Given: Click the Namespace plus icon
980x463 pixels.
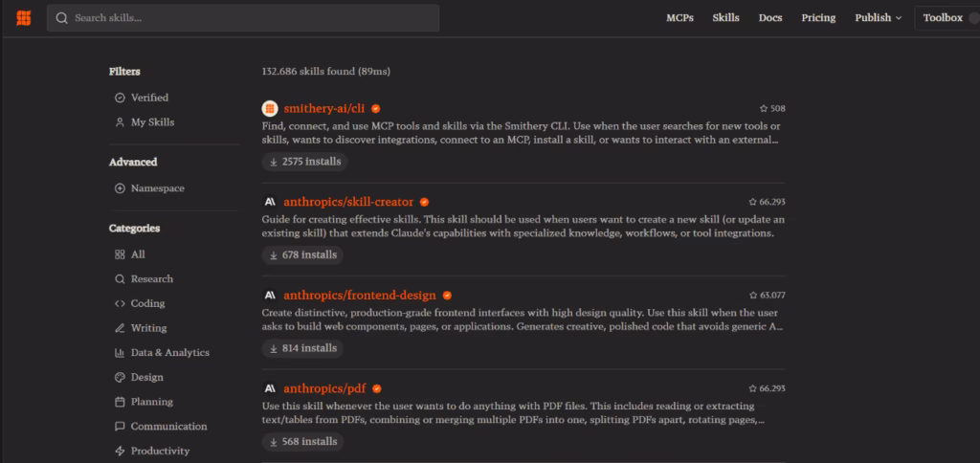Looking at the screenshot, I should [x=120, y=188].
